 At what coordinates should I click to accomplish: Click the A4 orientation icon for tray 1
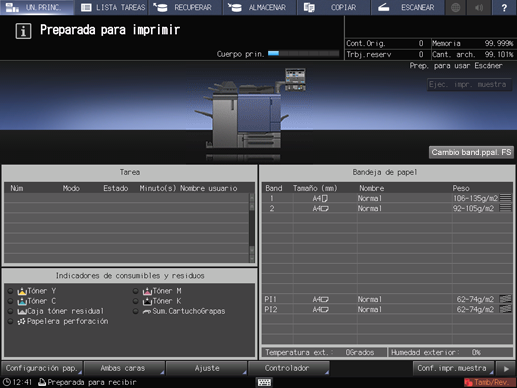pos(325,199)
